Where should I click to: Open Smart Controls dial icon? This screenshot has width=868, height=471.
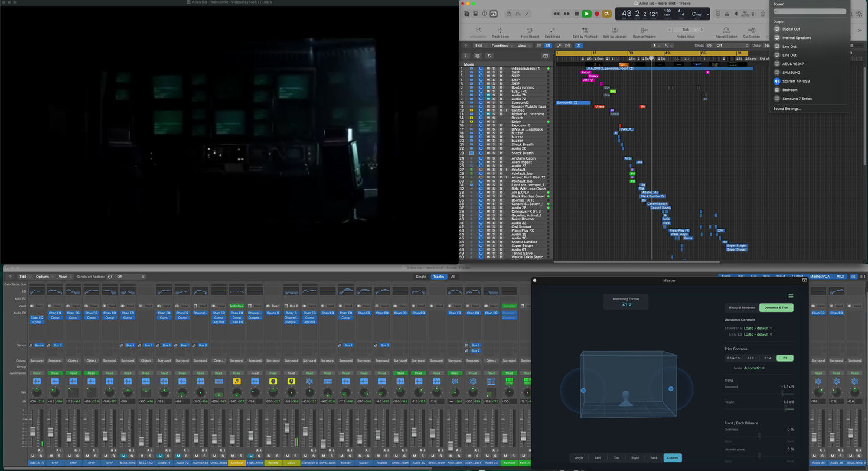pyautogui.click(x=509, y=14)
